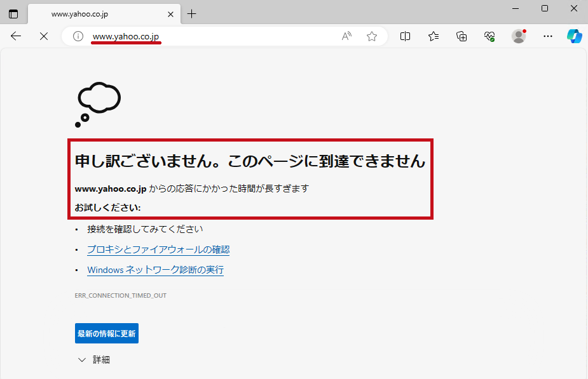The width and height of the screenshot is (588, 379).
Task: Open the tab actions menu icon
Action: 13,14
